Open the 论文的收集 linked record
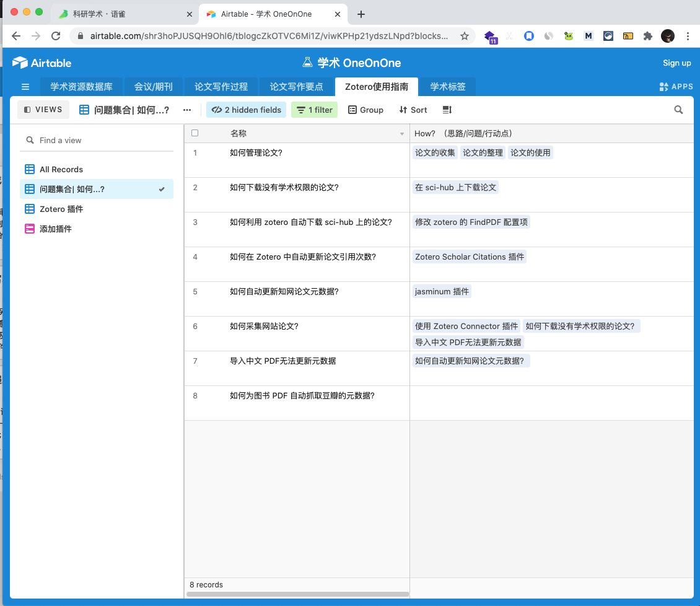The height and width of the screenshot is (606, 700). (435, 152)
